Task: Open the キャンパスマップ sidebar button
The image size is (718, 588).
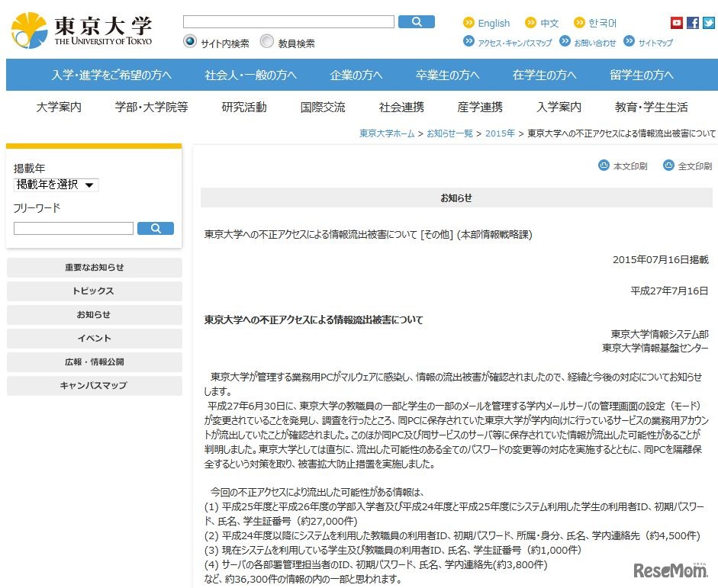Action: (x=93, y=386)
